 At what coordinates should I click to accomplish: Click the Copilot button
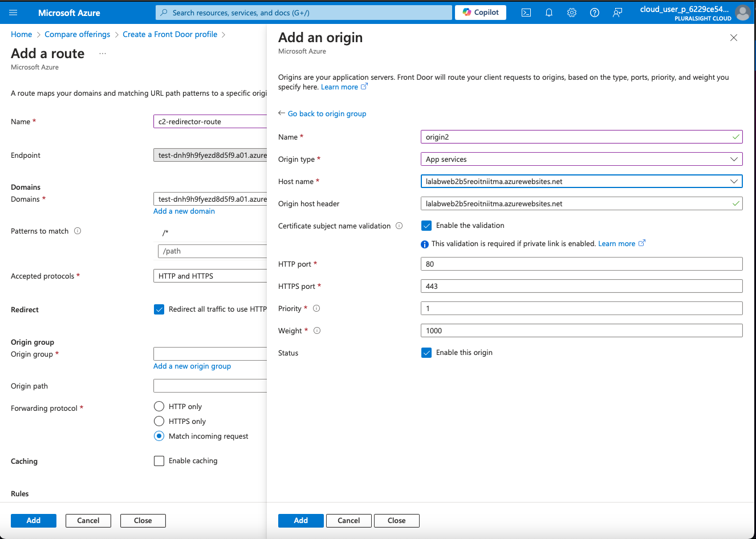tap(481, 12)
